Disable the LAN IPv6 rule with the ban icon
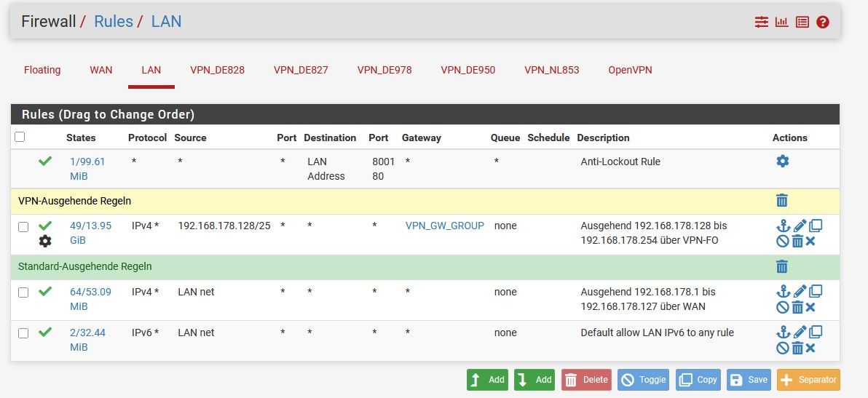Viewport: 868px width, 398px height. coord(782,348)
